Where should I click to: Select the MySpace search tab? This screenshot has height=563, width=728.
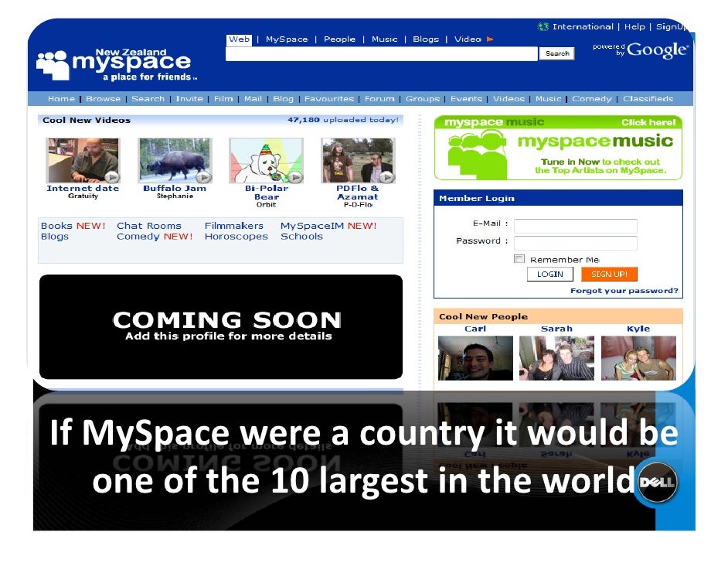(x=287, y=39)
